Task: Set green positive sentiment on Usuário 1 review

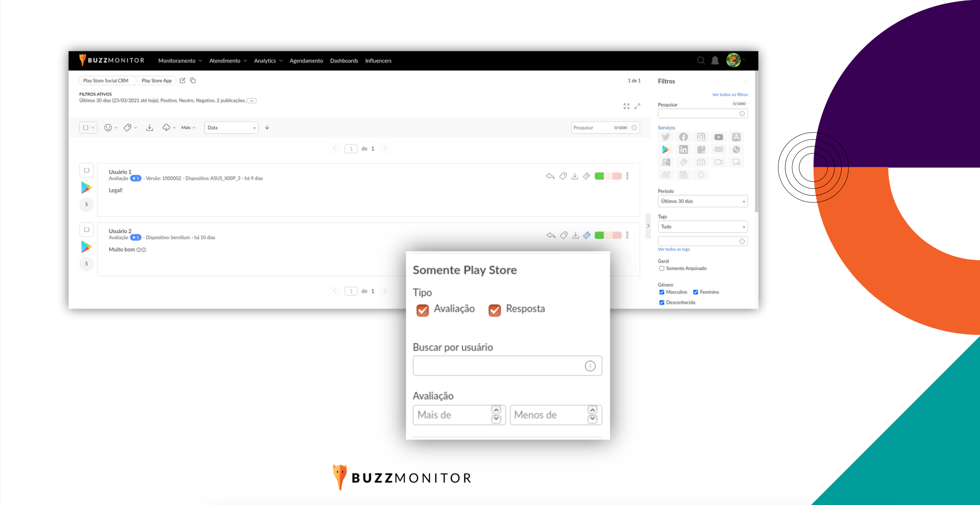Action: [x=599, y=176]
